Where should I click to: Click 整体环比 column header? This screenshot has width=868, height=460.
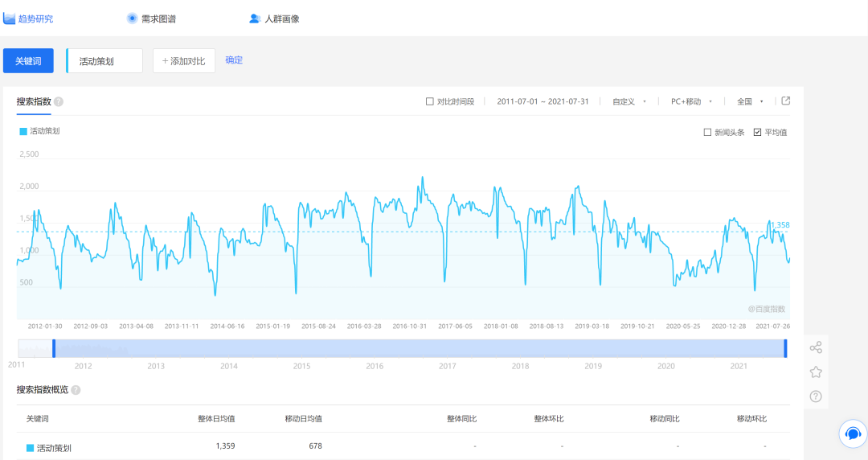549,418
